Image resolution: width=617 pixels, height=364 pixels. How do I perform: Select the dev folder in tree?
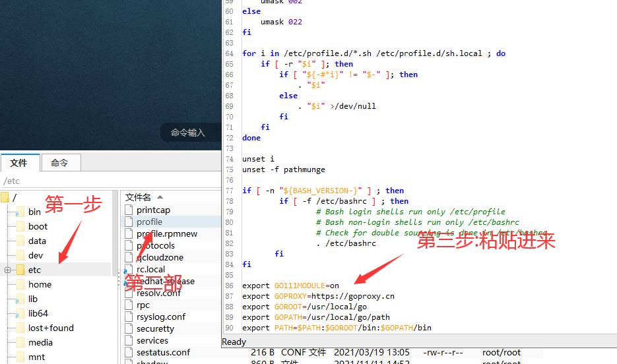[x=36, y=255]
